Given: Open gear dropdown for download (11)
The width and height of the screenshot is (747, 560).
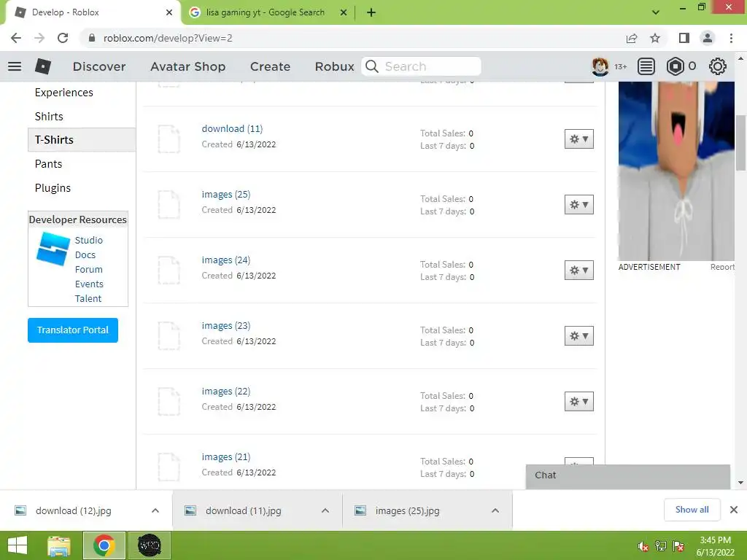Looking at the screenshot, I should point(578,139).
